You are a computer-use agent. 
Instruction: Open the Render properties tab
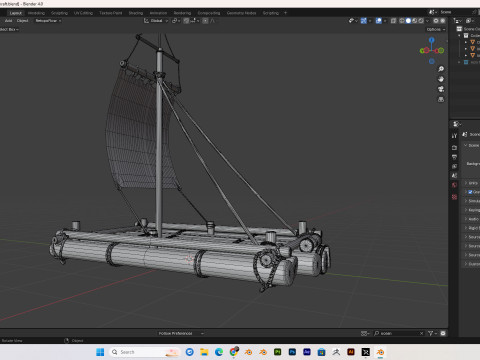coord(454,148)
